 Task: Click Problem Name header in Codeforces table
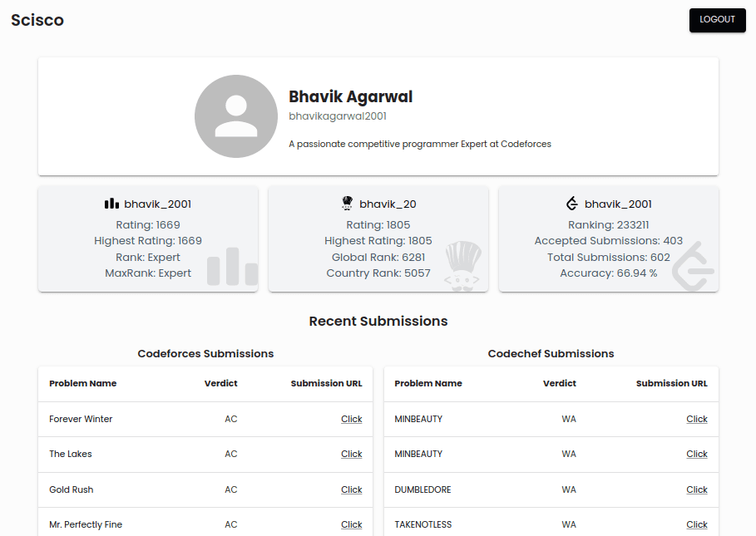83,383
